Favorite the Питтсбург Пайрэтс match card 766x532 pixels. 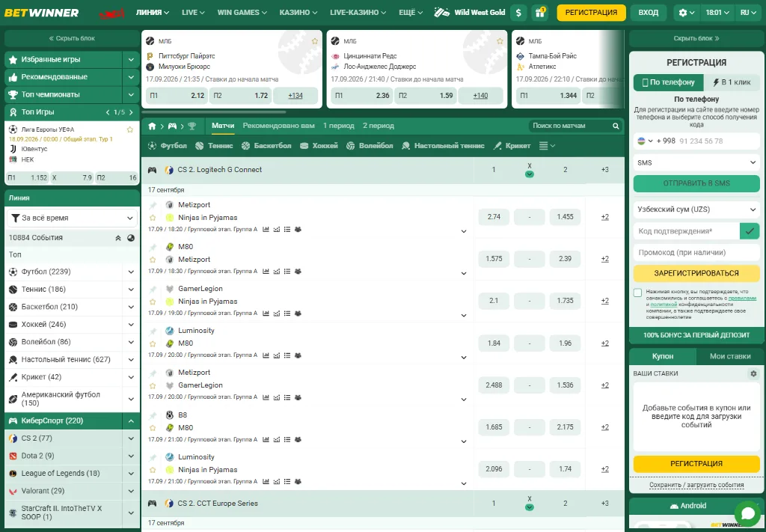pyautogui.click(x=315, y=41)
